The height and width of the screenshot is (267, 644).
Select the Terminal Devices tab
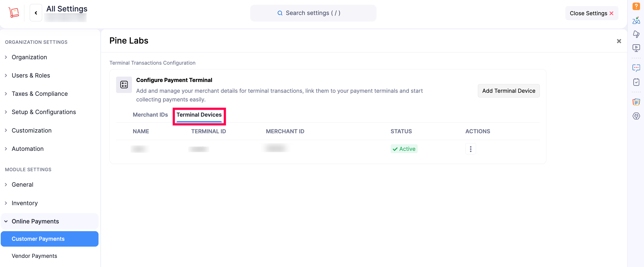point(199,115)
